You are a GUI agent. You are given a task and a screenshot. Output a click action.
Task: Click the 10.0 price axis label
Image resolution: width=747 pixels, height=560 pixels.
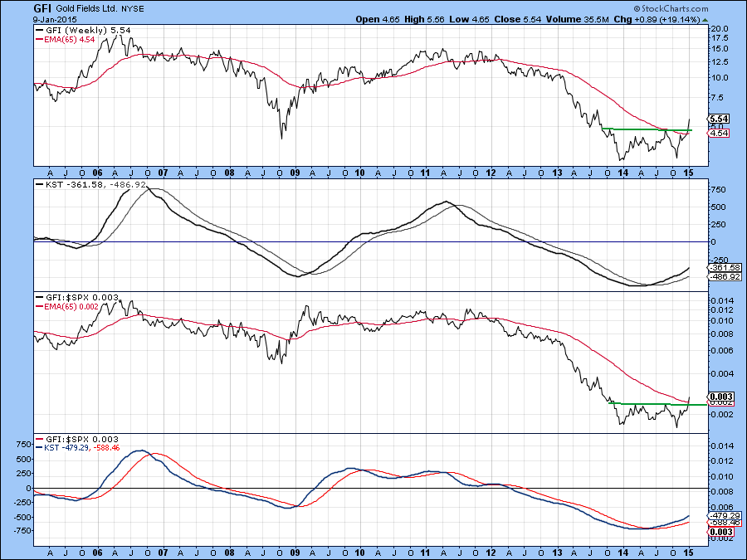click(x=720, y=78)
